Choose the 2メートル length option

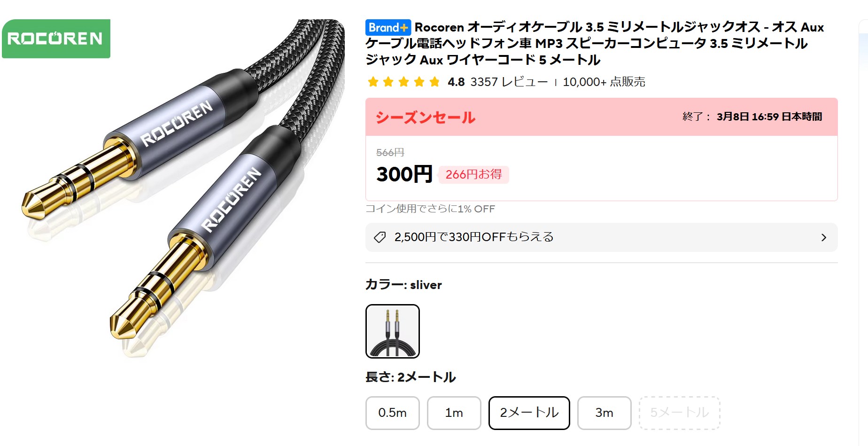pos(529,413)
